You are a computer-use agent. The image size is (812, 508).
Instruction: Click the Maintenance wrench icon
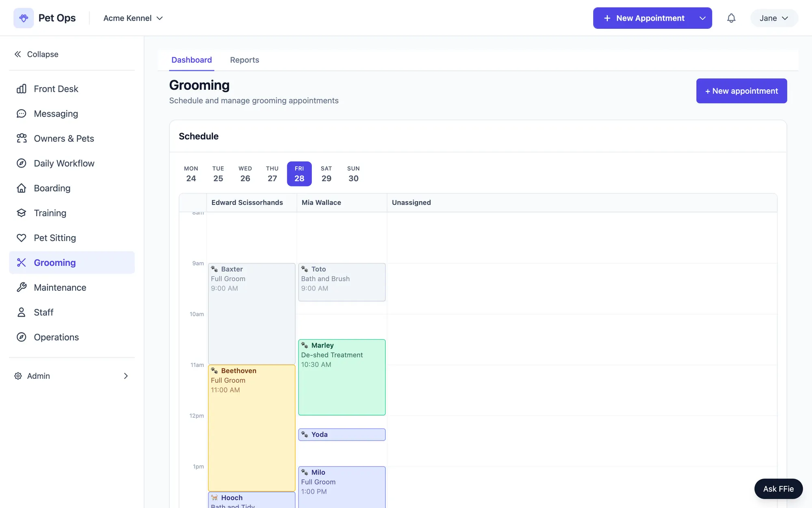pos(22,287)
